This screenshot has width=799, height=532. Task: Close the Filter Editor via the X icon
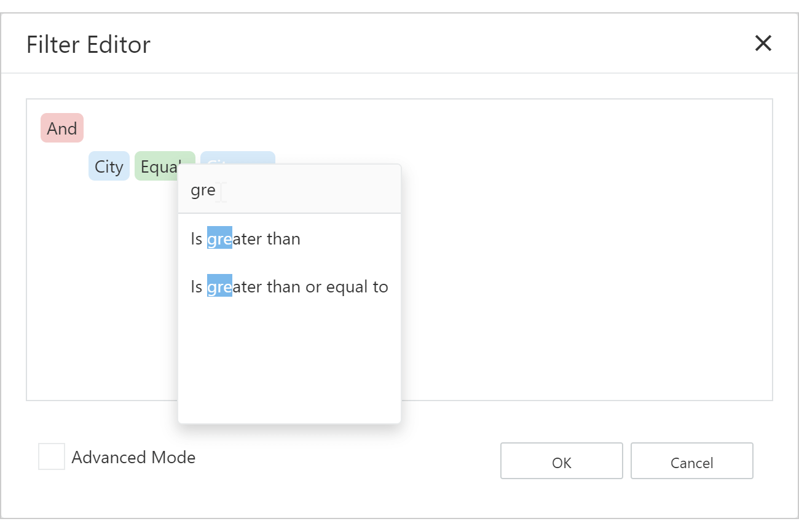763,43
